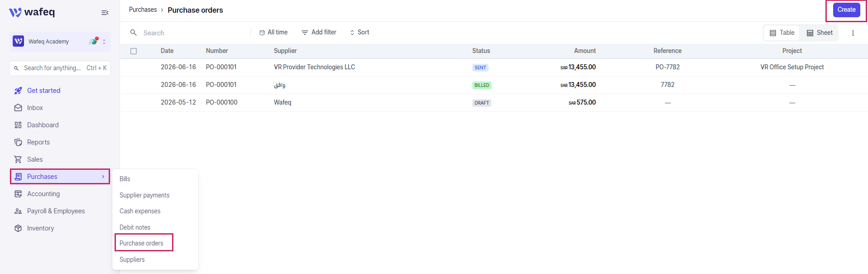Click the Date column header

click(x=167, y=51)
